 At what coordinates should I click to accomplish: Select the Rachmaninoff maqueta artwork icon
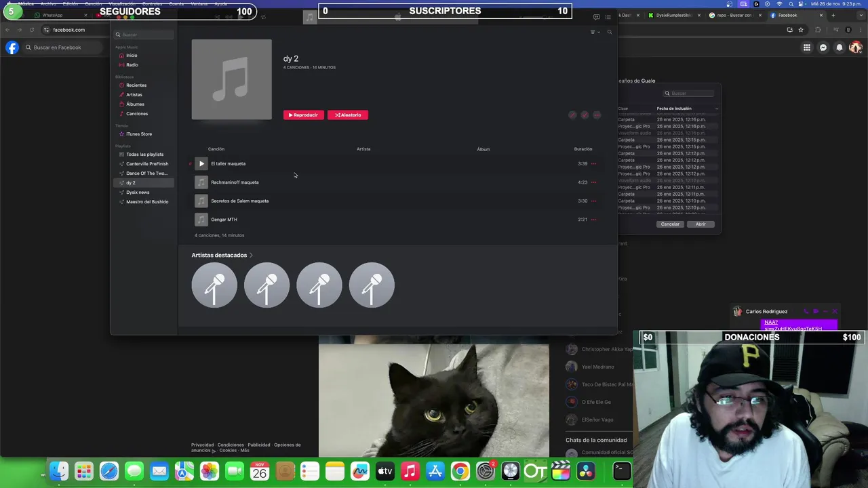point(201,182)
